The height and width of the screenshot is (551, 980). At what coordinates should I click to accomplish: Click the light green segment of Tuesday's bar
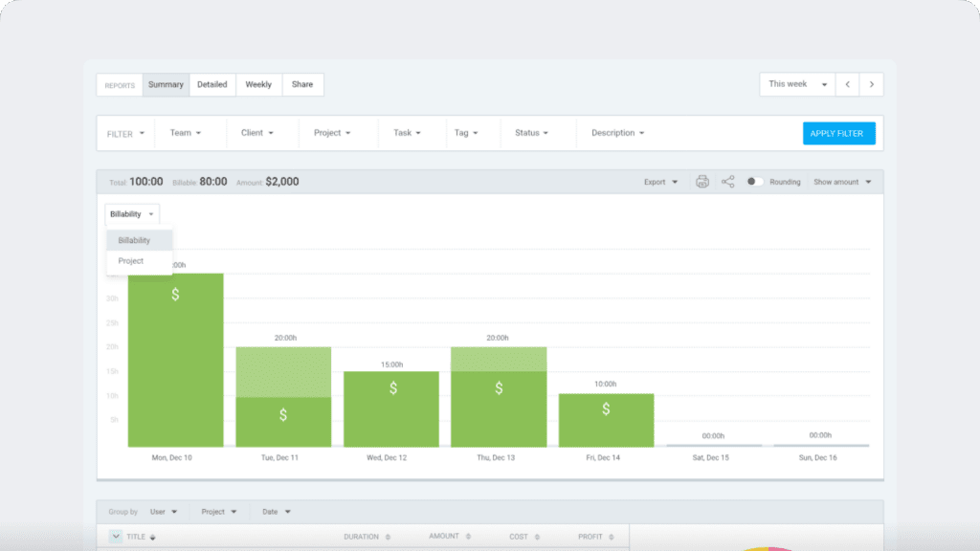pos(283,371)
